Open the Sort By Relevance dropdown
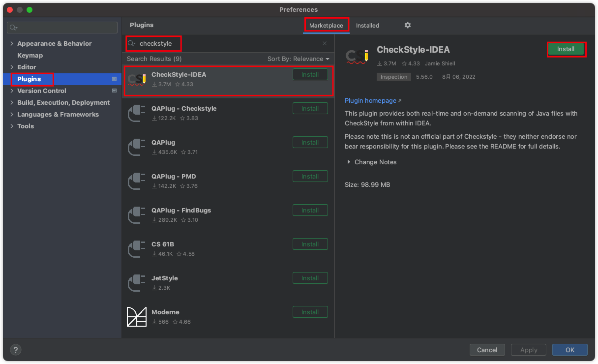The width and height of the screenshot is (598, 364). 298,59
